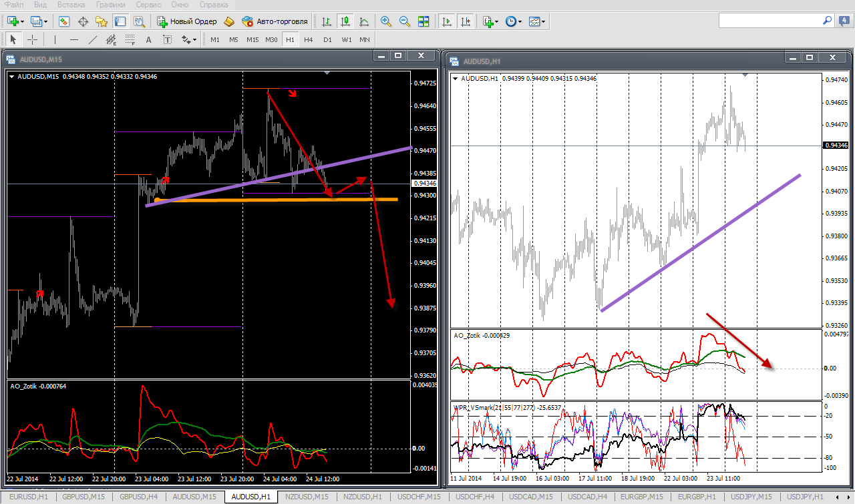Click the Zoom In magnifier icon
This screenshot has width=855, height=504.
point(385,21)
